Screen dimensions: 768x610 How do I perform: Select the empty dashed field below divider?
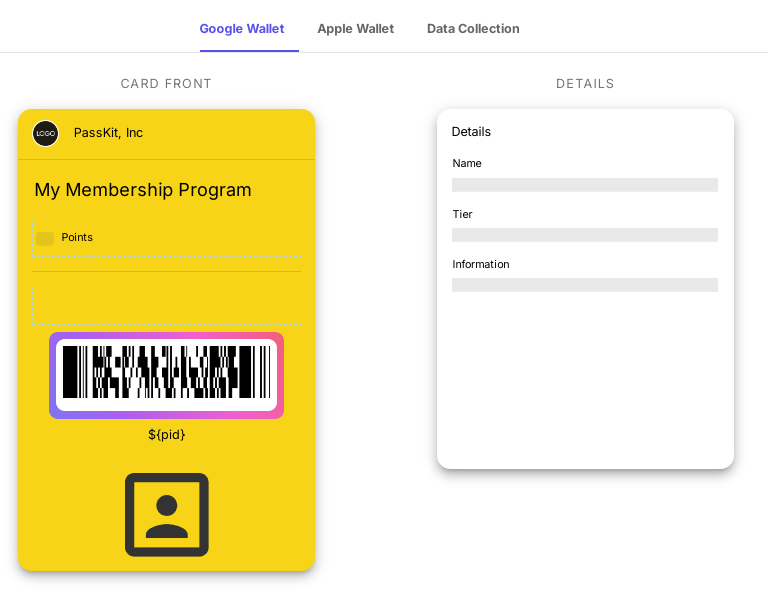(167, 306)
